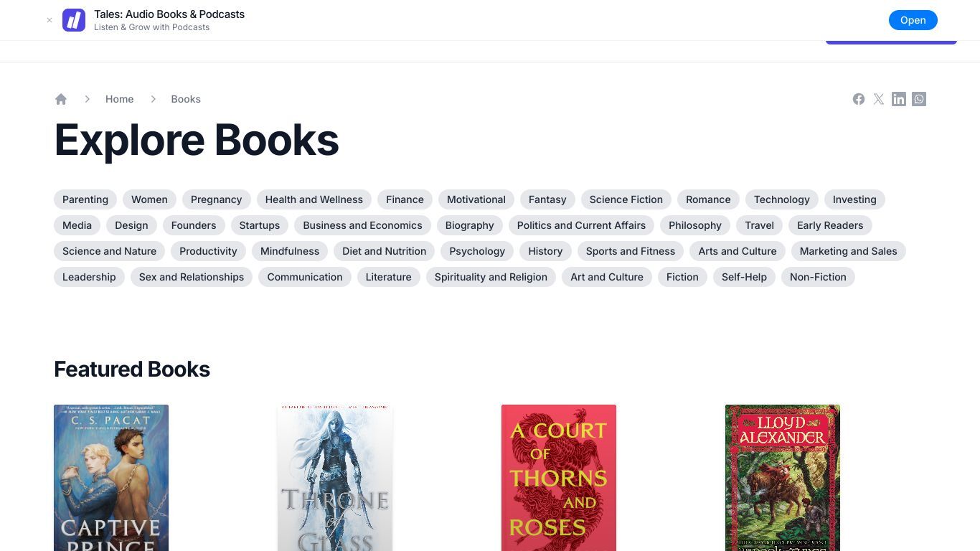View A Court of Thorns and Roses
Screen dimensions: 980x551
pos(559,478)
